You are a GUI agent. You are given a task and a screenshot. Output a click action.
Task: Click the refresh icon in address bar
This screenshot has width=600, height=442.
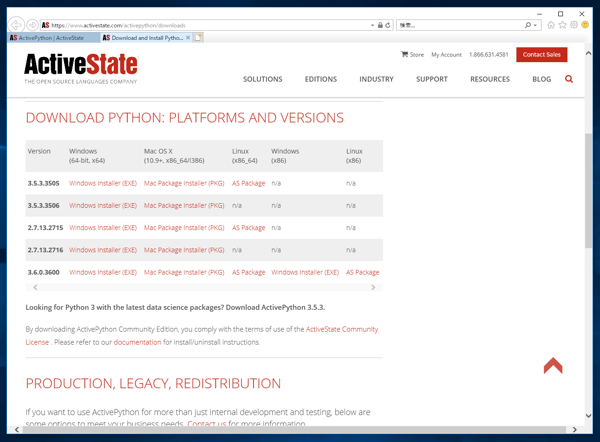[388, 25]
